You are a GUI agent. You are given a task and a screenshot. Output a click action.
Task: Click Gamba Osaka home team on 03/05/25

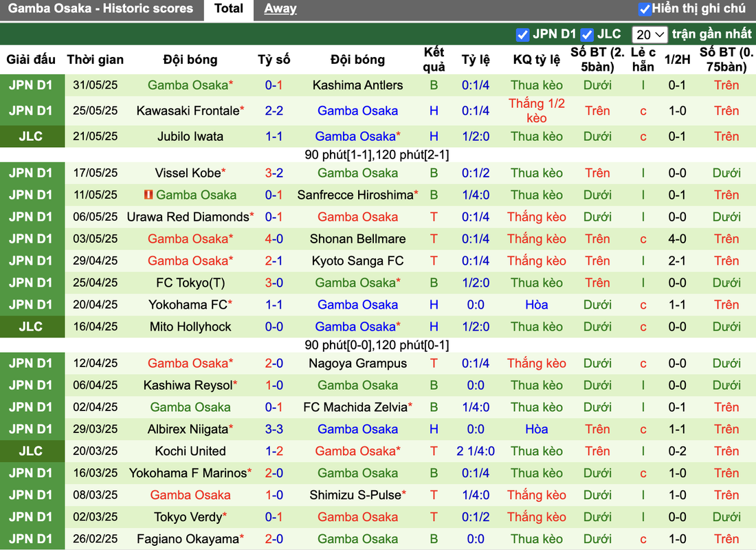pyautogui.click(x=190, y=239)
